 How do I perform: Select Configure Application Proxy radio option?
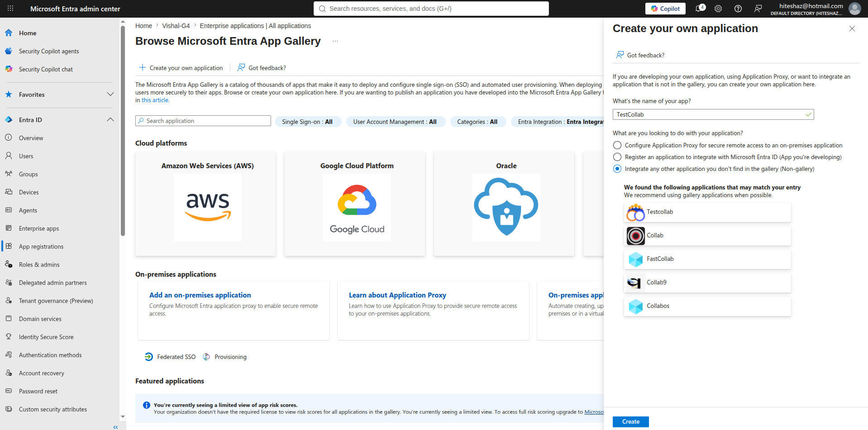point(617,145)
